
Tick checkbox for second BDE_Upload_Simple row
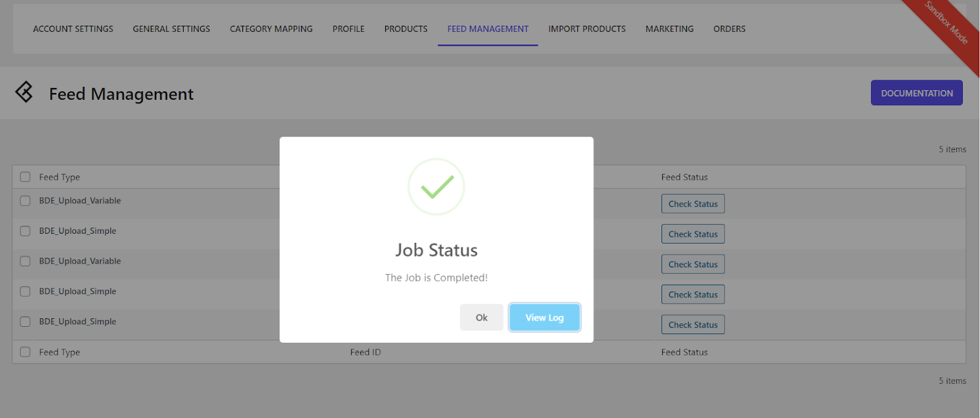point(25,291)
